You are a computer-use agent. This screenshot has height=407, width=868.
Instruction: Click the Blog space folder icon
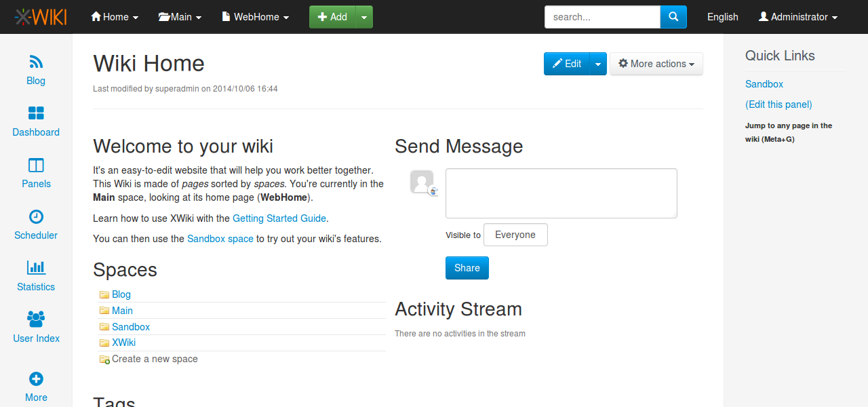[x=104, y=294]
